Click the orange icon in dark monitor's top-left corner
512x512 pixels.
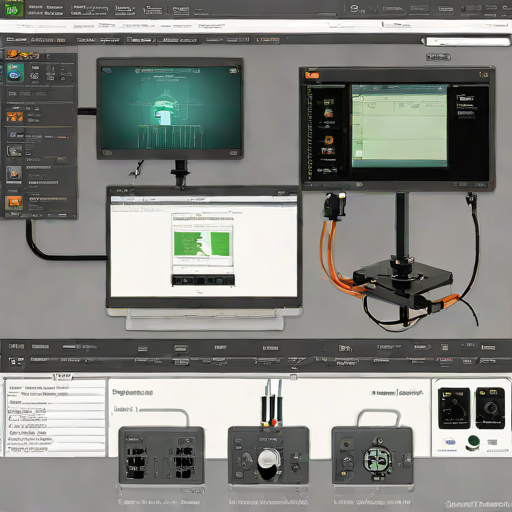[x=312, y=75]
